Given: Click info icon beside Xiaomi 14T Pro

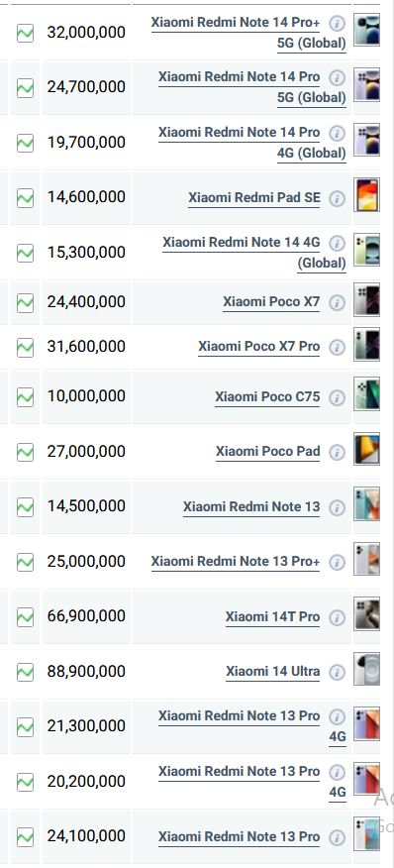Looking at the screenshot, I should 337,617.
